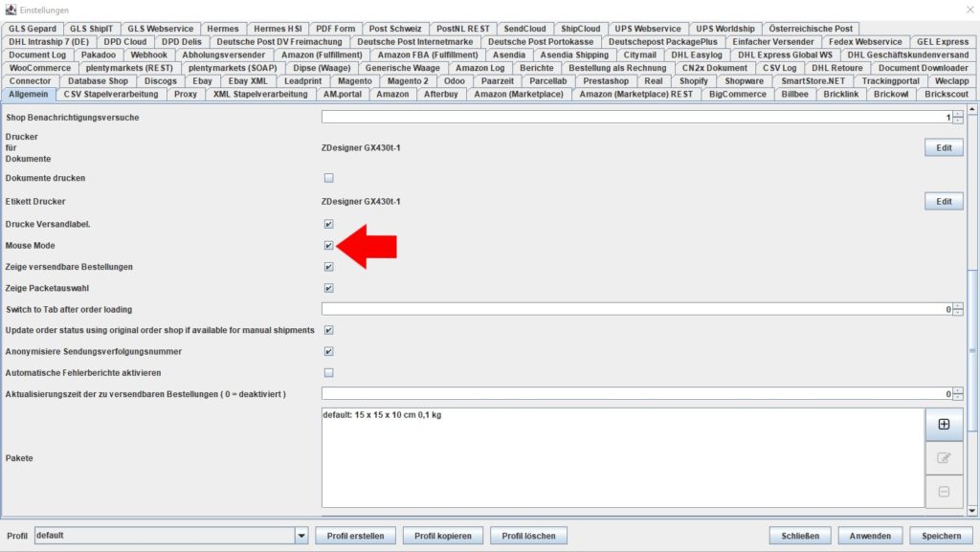Click Edit for Drucker für Dokumente
Viewport: 980px width, 552px height.
click(x=944, y=148)
